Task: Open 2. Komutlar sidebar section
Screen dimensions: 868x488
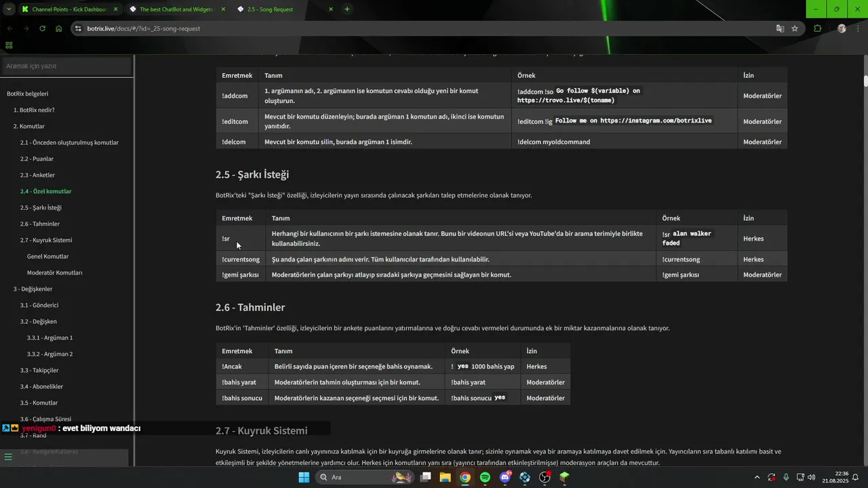Action: click(29, 126)
